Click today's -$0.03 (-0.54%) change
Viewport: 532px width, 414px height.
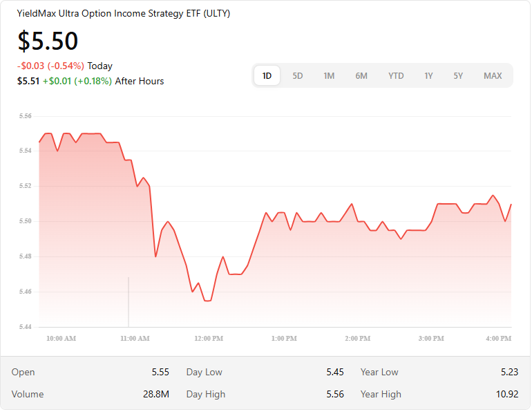[50, 66]
